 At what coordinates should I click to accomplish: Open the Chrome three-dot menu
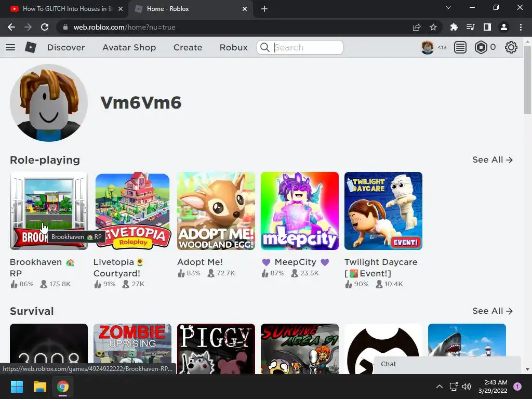click(521, 27)
